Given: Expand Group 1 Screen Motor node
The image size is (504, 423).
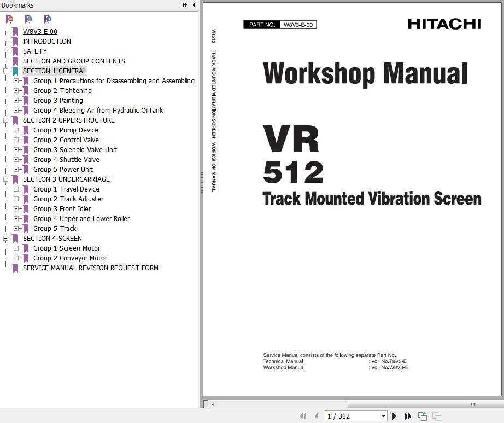Looking at the screenshot, I should pos(16,248).
